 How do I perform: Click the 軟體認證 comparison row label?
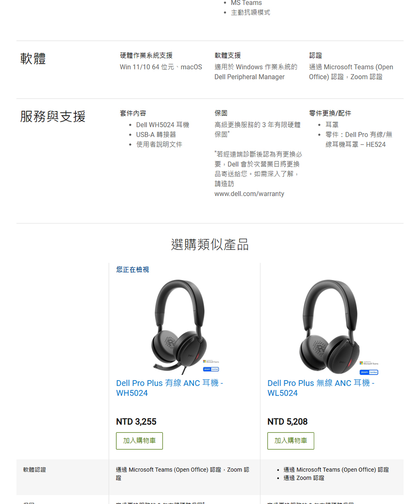[x=34, y=470]
